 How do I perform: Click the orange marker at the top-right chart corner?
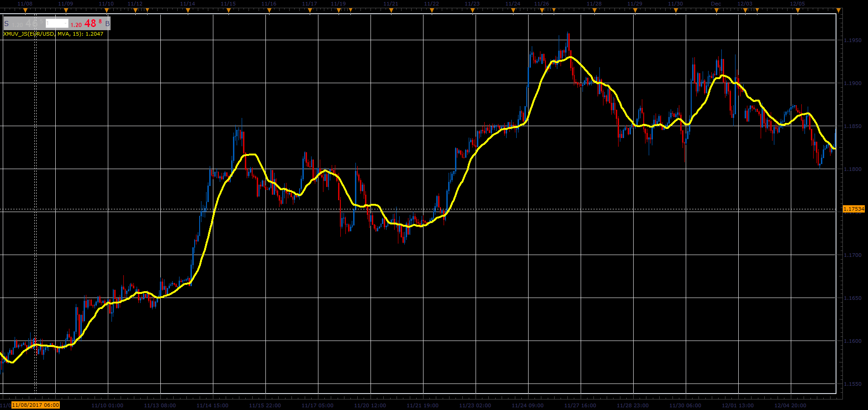pyautogui.click(x=838, y=10)
